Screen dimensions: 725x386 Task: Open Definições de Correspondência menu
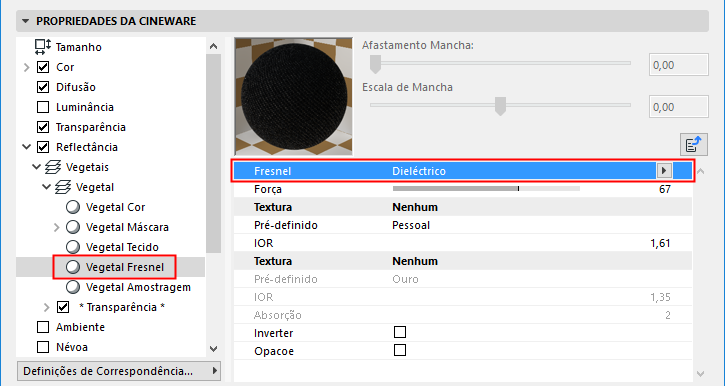point(119,371)
